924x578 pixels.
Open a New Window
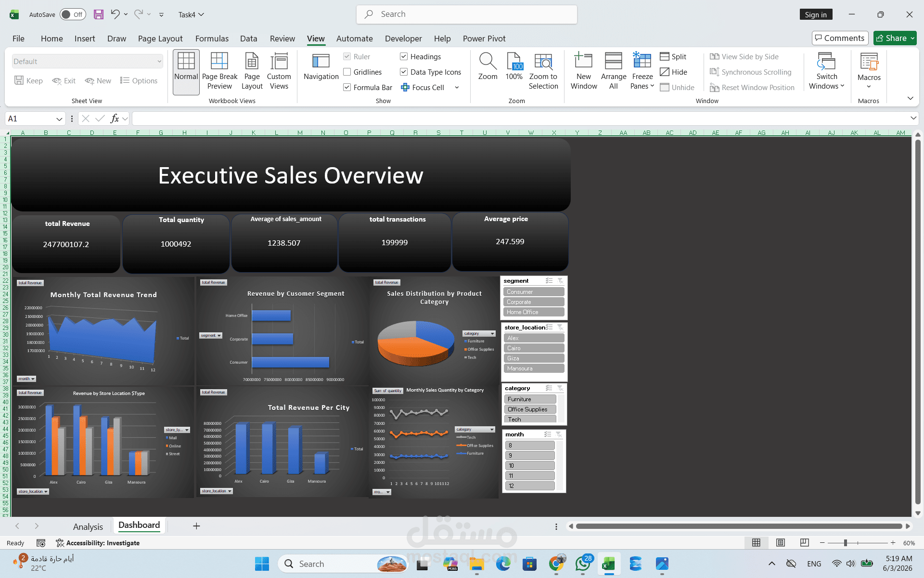point(584,72)
